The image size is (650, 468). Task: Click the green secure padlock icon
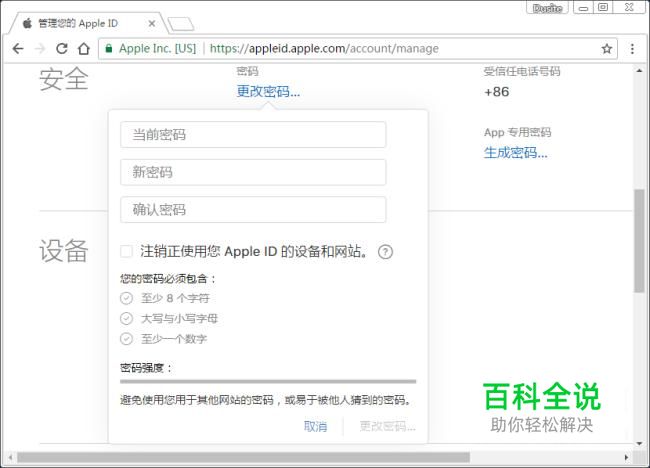(x=109, y=48)
